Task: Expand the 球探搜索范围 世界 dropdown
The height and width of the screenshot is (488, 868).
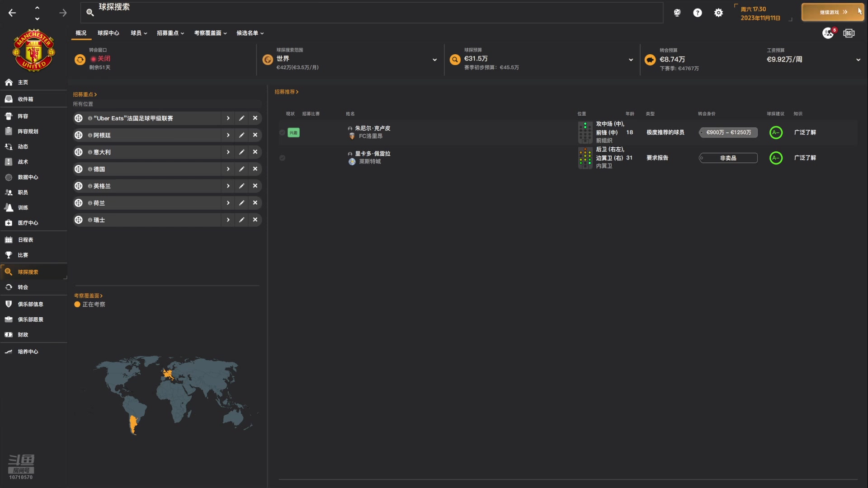Action: pyautogui.click(x=434, y=60)
